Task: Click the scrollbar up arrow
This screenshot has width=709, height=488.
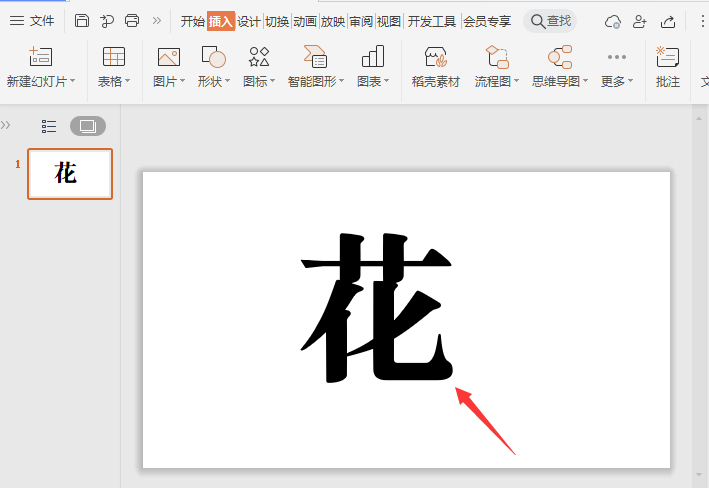Action: [699, 118]
